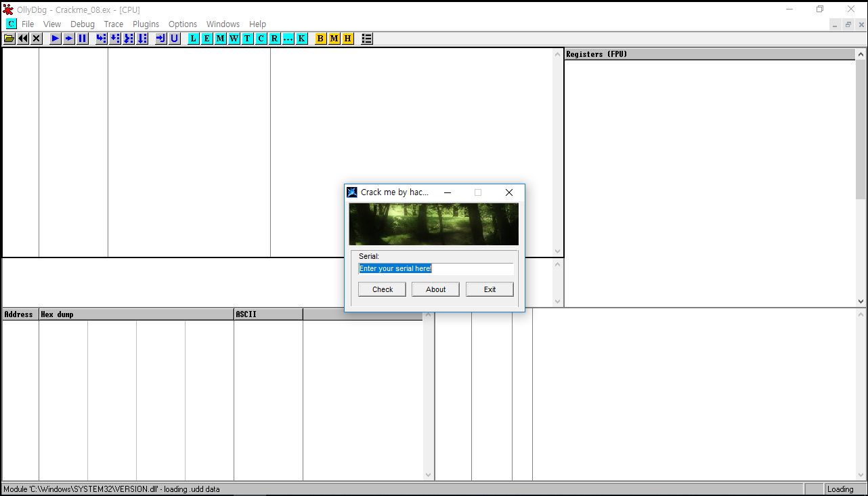Click the Trace over icon
The width and height of the screenshot is (868, 496).
click(x=142, y=39)
